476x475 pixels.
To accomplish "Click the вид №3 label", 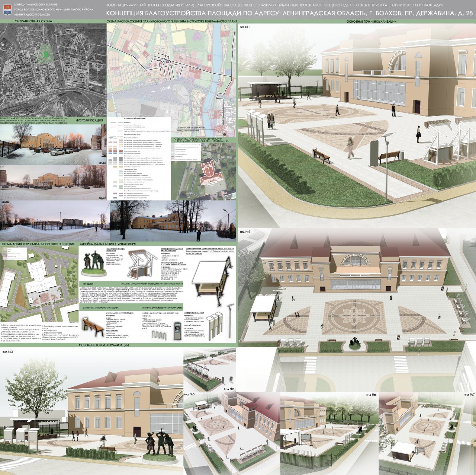I will [x=7, y=352].
